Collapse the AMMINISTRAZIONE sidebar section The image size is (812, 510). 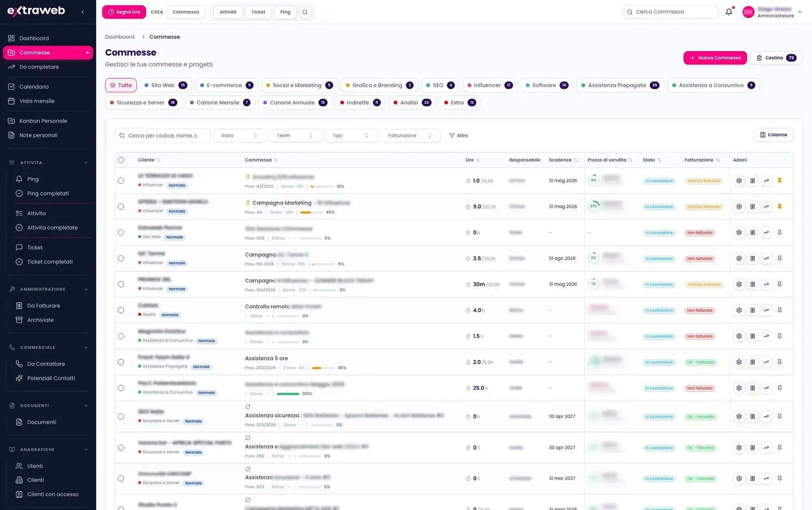click(86, 289)
